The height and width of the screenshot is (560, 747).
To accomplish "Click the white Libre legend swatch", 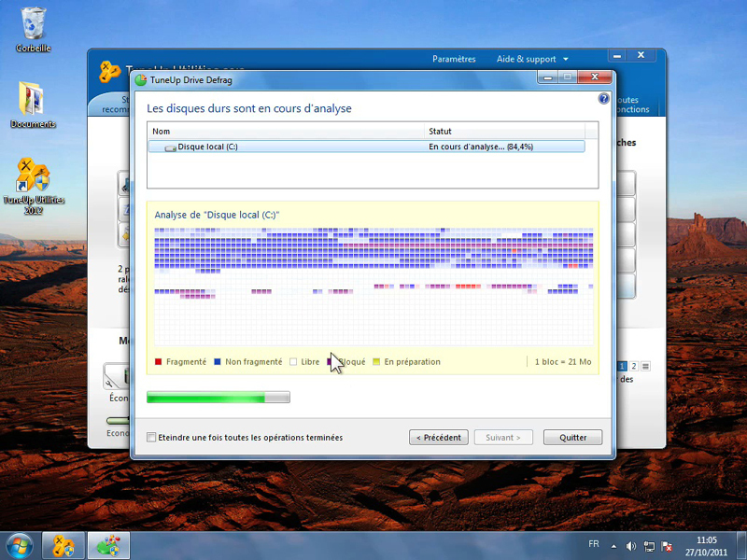I will point(293,362).
